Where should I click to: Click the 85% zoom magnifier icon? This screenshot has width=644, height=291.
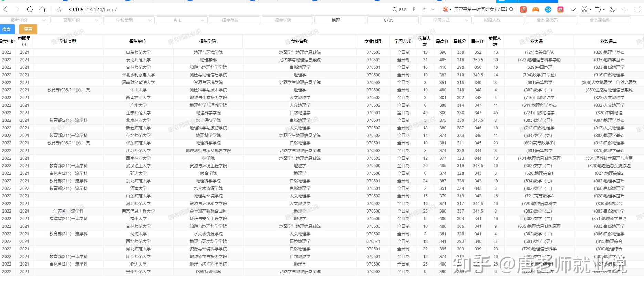click(x=395, y=10)
